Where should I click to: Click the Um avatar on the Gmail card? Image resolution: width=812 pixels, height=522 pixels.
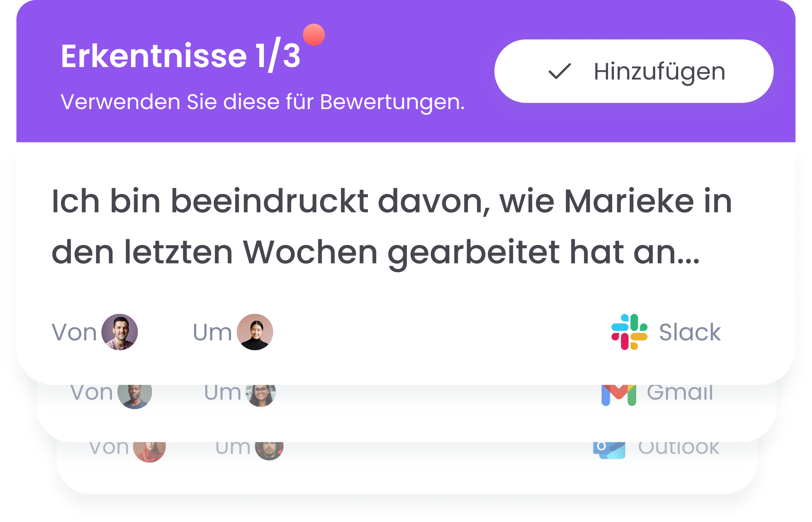tap(261, 393)
